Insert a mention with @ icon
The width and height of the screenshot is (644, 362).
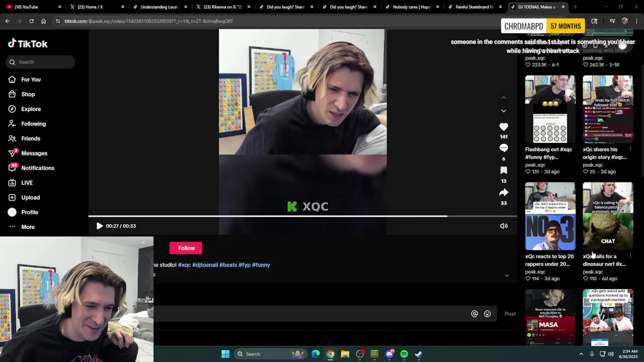474,314
